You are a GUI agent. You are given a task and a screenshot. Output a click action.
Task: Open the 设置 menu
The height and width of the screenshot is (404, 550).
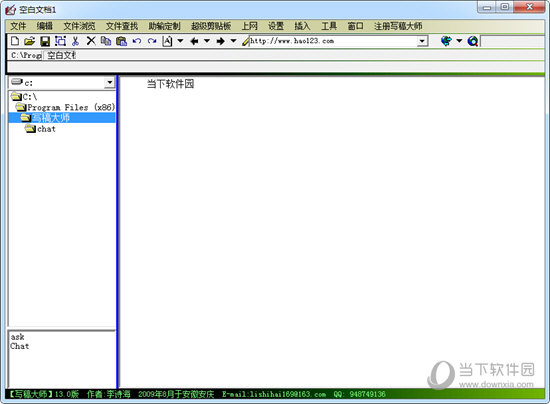(x=276, y=26)
